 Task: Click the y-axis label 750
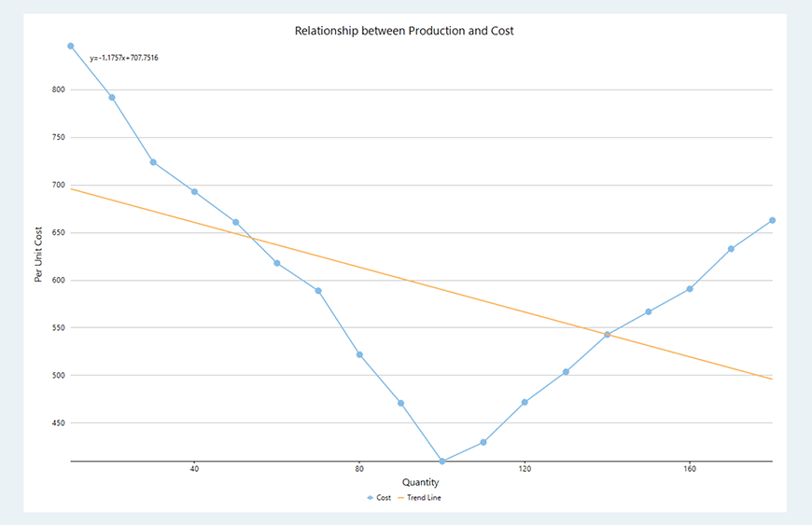tap(59, 137)
